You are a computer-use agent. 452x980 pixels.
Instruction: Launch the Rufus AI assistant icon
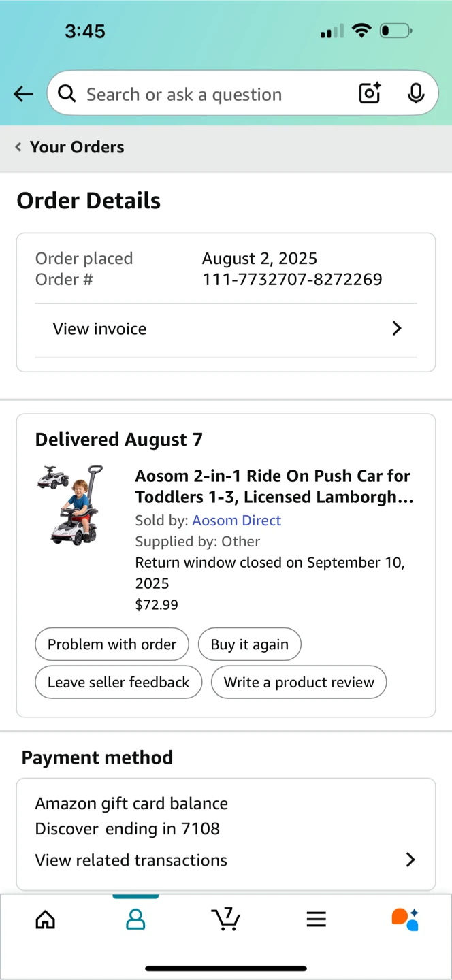point(405,919)
